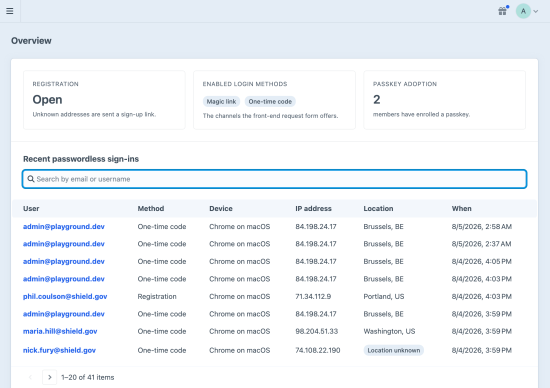Viewport: 550px width, 388px height.
Task: Click the Recent passwordless sign-ins heading
Action: tap(81, 159)
